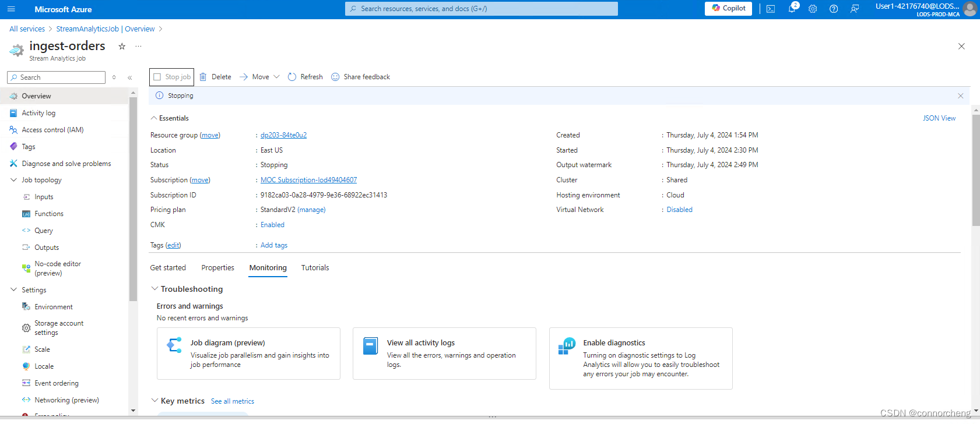Screen dimensions: 980x424
Task: Click the CMK Enabled link
Action: 272,225
